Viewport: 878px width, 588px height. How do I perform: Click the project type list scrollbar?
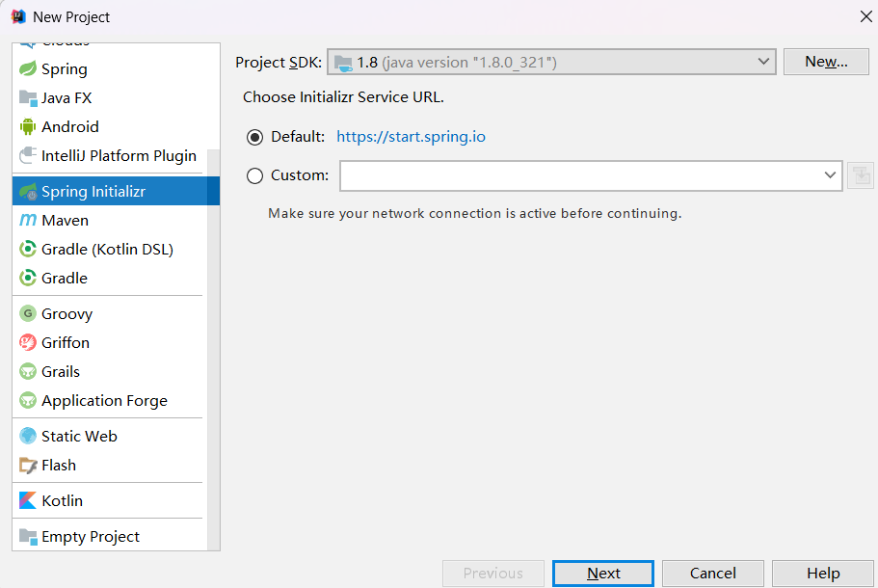coord(213,350)
